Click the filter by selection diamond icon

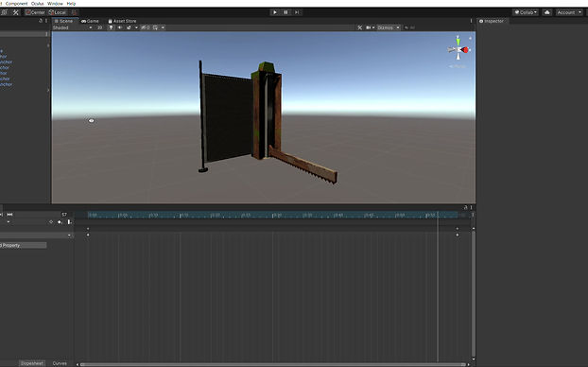51,221
